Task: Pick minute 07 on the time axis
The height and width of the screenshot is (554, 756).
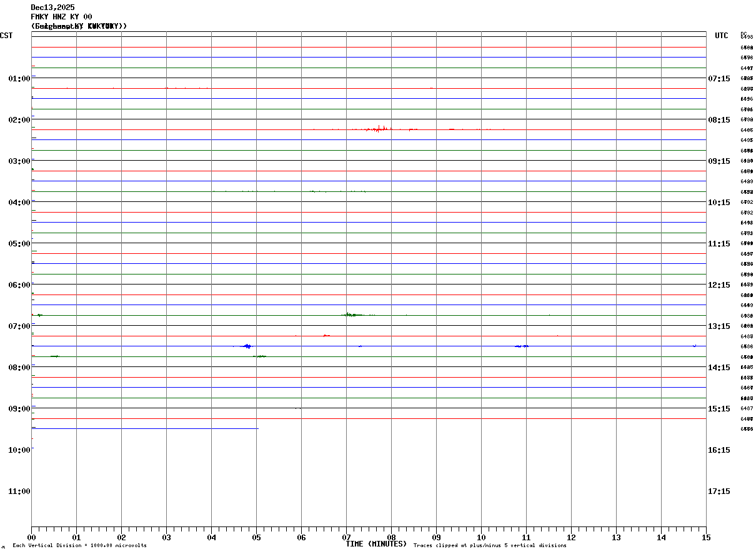Action: tap(346, 537)
